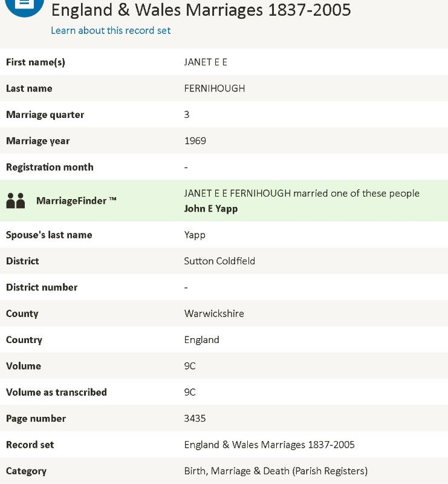Click the country value England
The image size is (448, 484).
[202, 340]
